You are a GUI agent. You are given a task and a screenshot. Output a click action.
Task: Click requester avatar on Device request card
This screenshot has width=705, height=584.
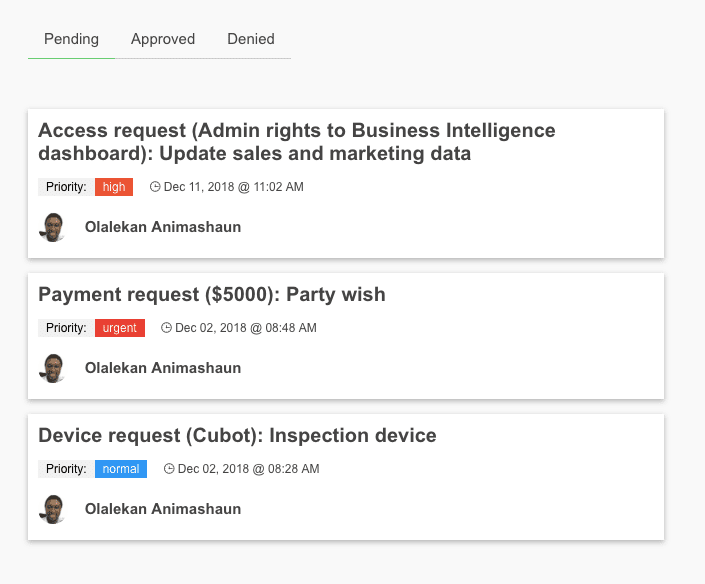click(x=52, y=509)
